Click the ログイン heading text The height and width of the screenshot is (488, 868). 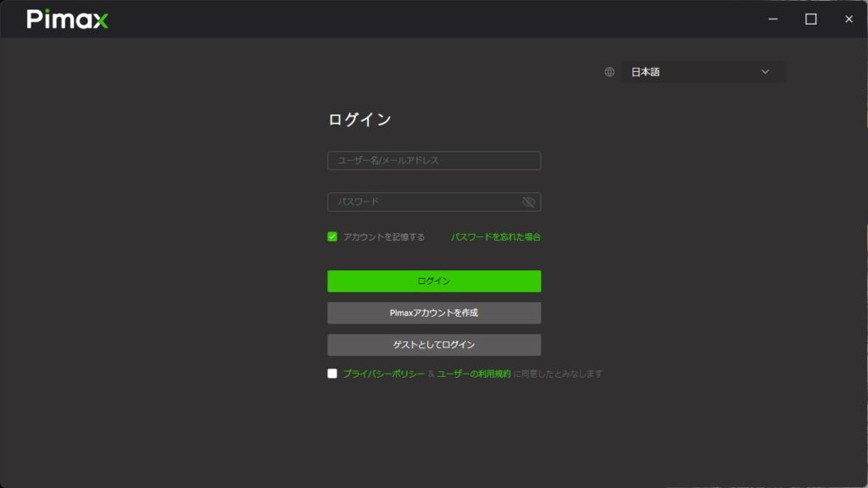[x=359, y=119]
